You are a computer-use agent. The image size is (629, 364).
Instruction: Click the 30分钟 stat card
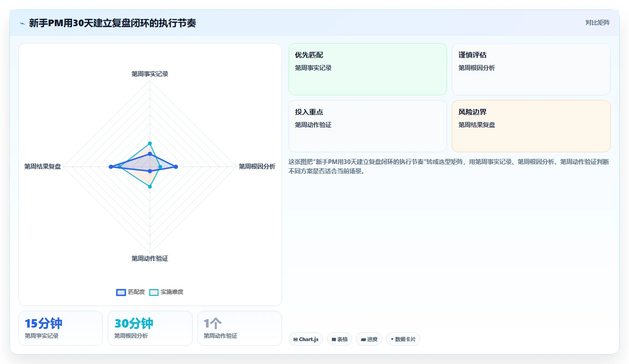(150, 328)
